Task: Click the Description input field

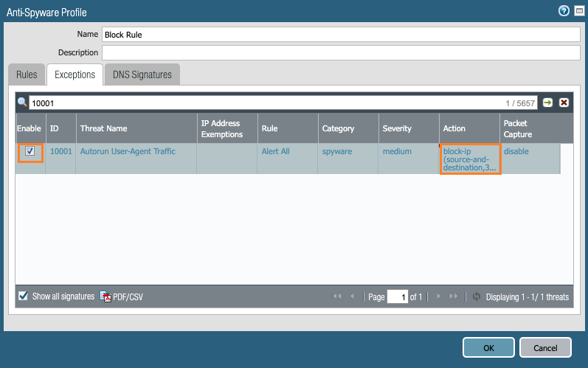Action: pyautogui.click(x=341, y=53)
